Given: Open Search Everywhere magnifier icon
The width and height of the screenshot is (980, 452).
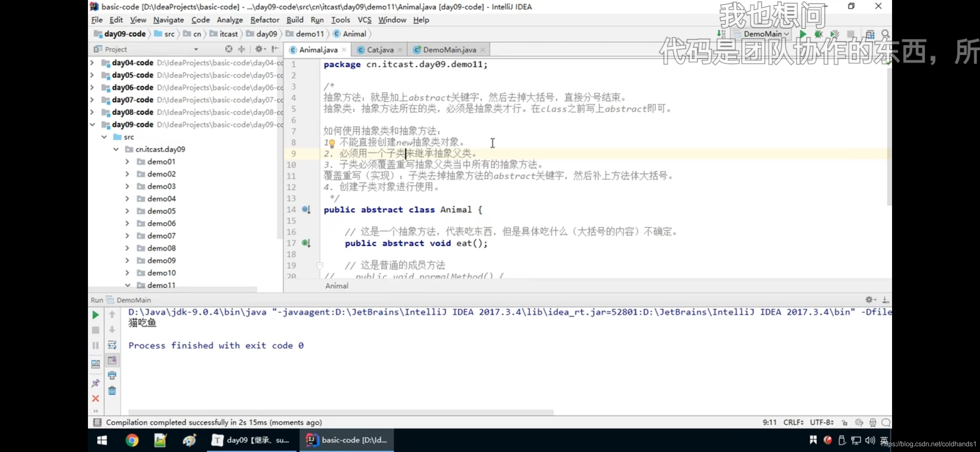Looking at the screenshot, I should (885, 34).
